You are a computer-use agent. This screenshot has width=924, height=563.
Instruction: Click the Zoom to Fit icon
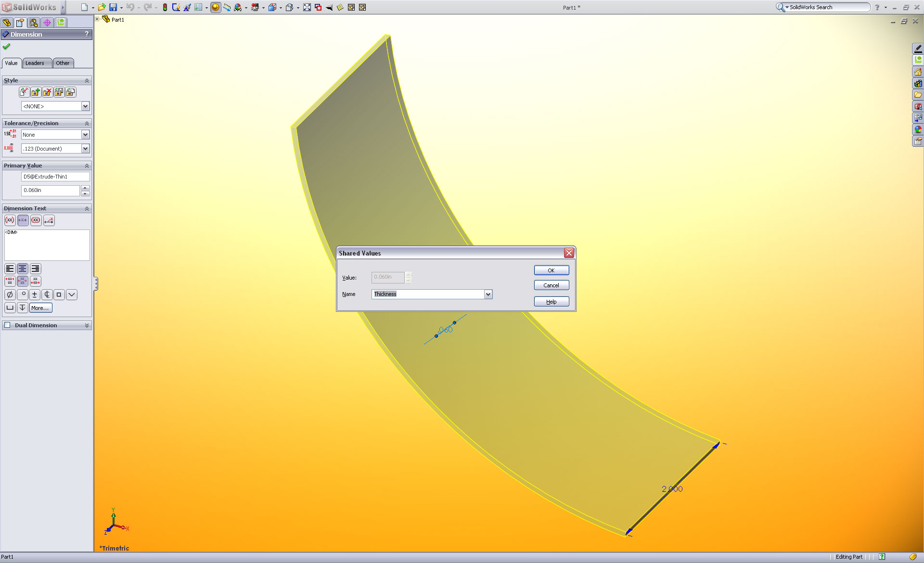[307, 7]
